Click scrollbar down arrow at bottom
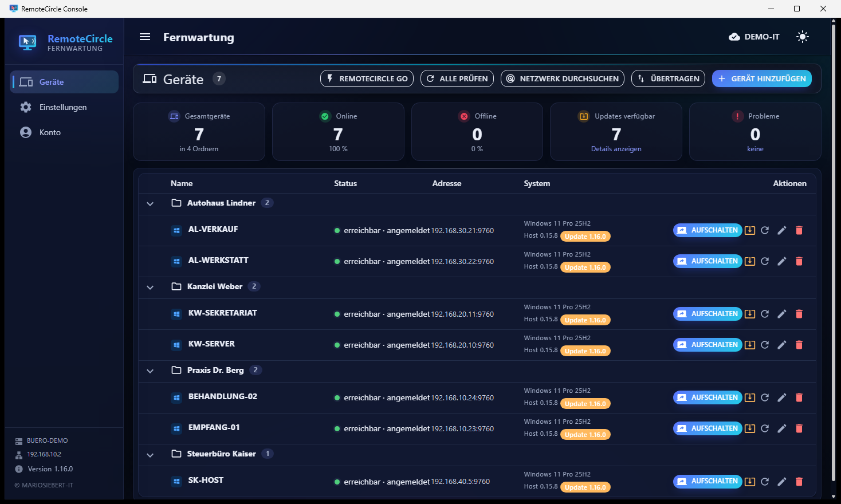This screenshot has height=504, width=841. click(x=834, y=497)
